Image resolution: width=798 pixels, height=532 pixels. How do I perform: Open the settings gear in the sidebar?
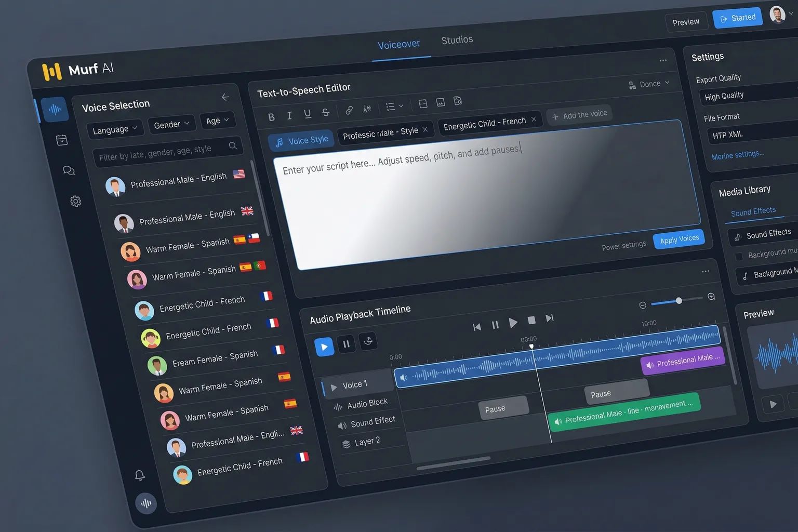tap(76, 201)
